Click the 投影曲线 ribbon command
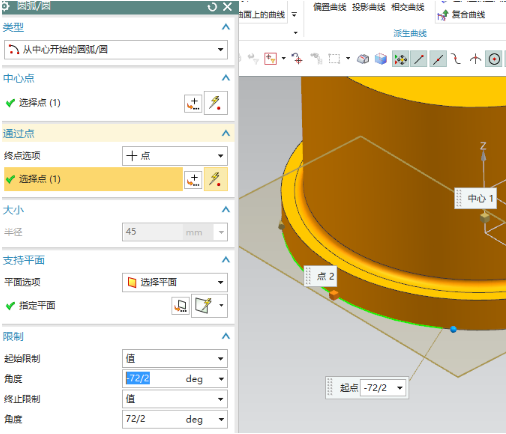506x434 pixels. (x=368, y=7)
